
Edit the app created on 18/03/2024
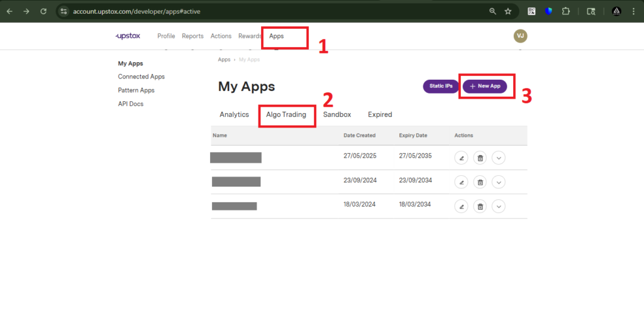coord(461,206)
